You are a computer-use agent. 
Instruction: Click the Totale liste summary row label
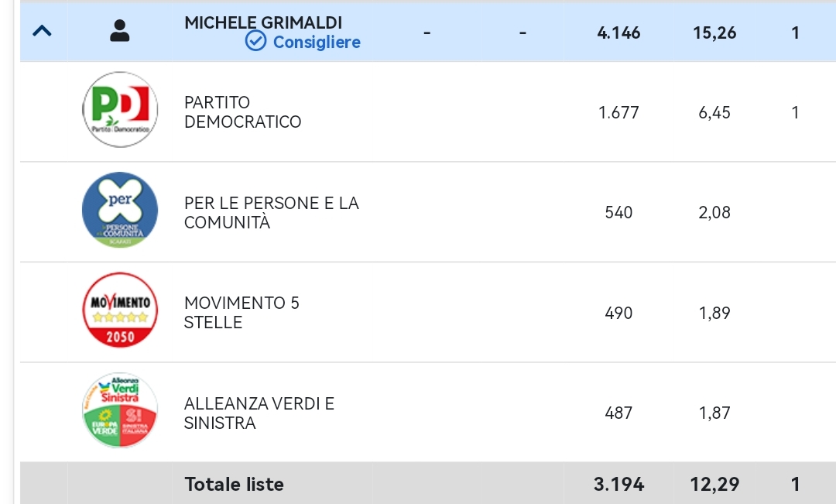point(234,485)
